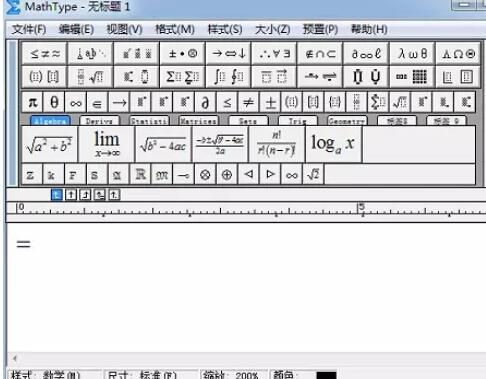
Task: Insert the circled plus ⊕ symbol
Action: pyautogui.click(x=227, y=174)
